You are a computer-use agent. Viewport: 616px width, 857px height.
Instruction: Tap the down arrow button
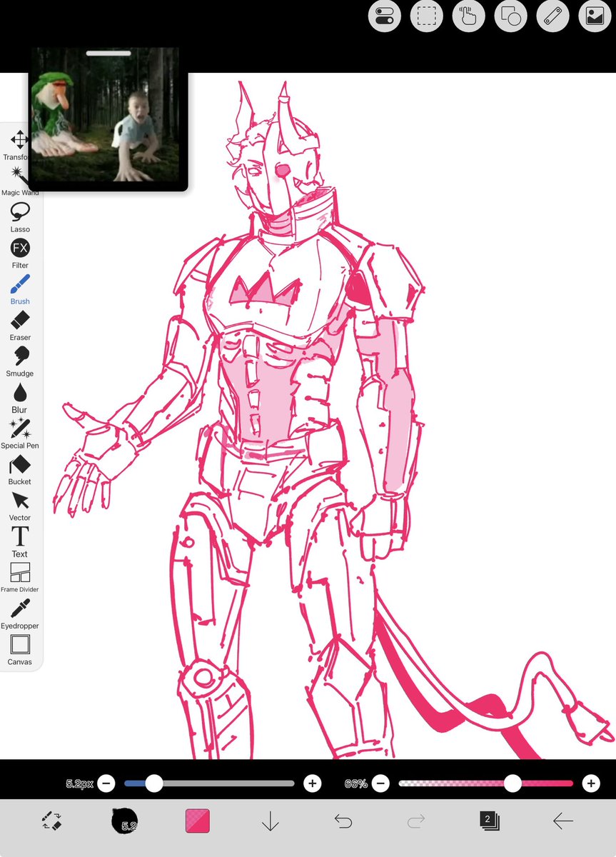[x=271, y=822]
